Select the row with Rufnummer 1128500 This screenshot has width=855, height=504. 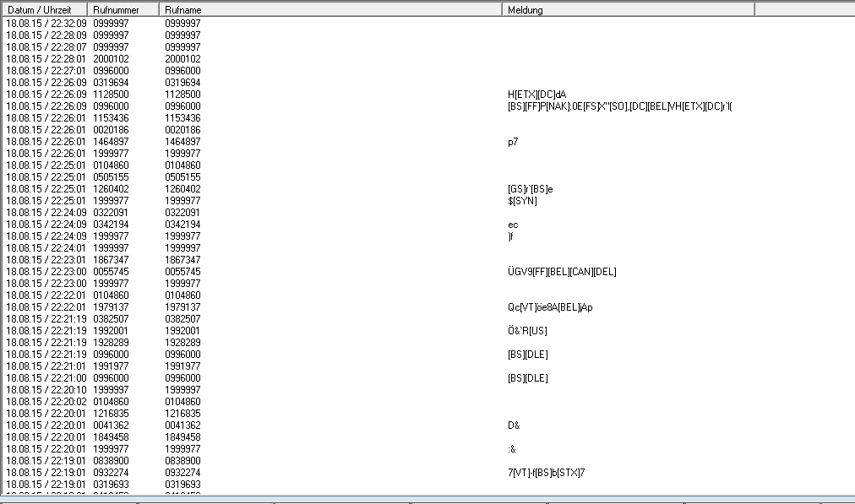pyautogui.click(x=111, y=95)
